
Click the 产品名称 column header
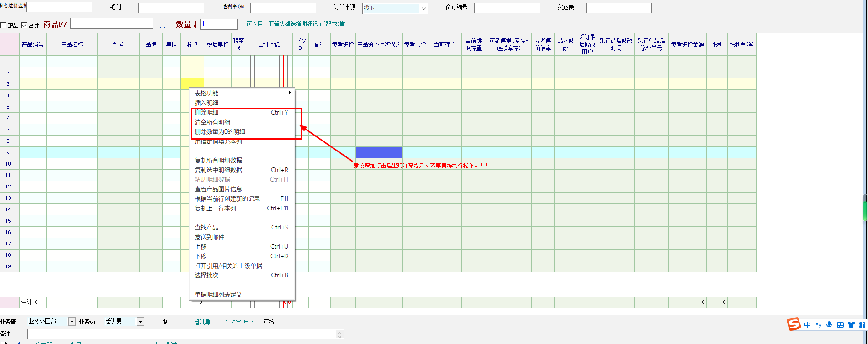click(x=72, y=44)
